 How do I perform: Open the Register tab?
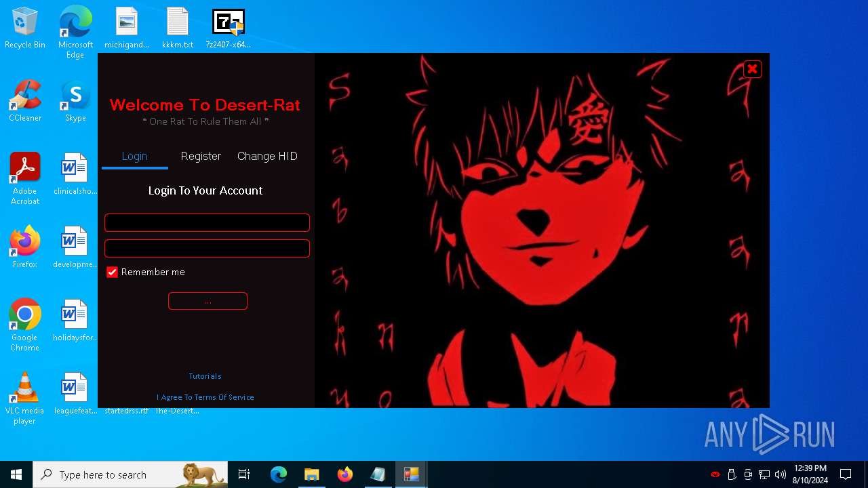click(x=201, y=157)
